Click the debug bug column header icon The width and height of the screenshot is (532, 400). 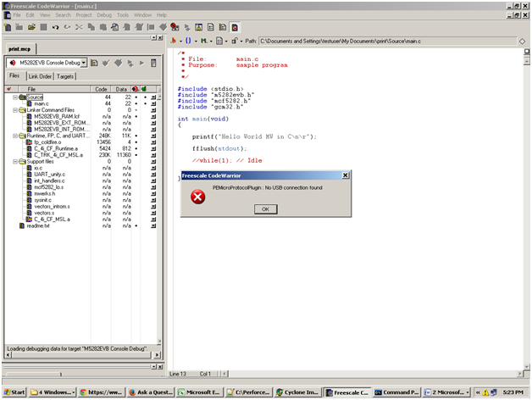coord(136,89)
